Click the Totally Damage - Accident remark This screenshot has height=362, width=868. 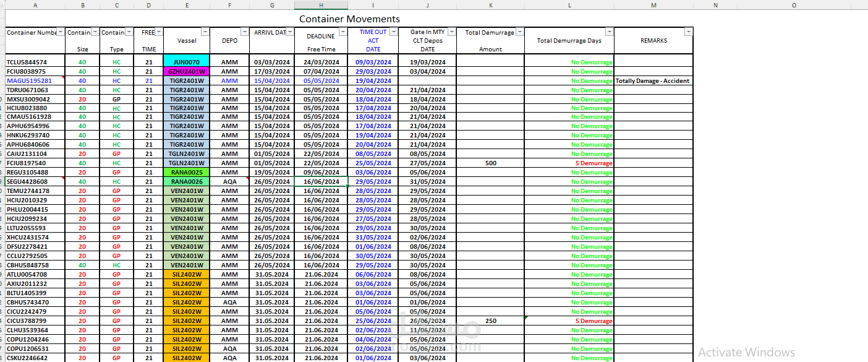click(653, 81)
